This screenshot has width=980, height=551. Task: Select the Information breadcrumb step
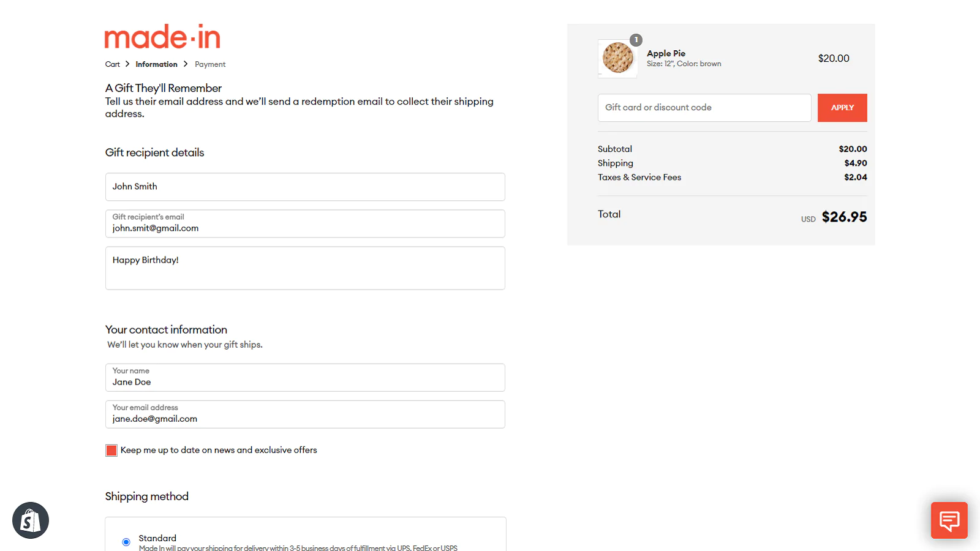click(x=156, y=64)
